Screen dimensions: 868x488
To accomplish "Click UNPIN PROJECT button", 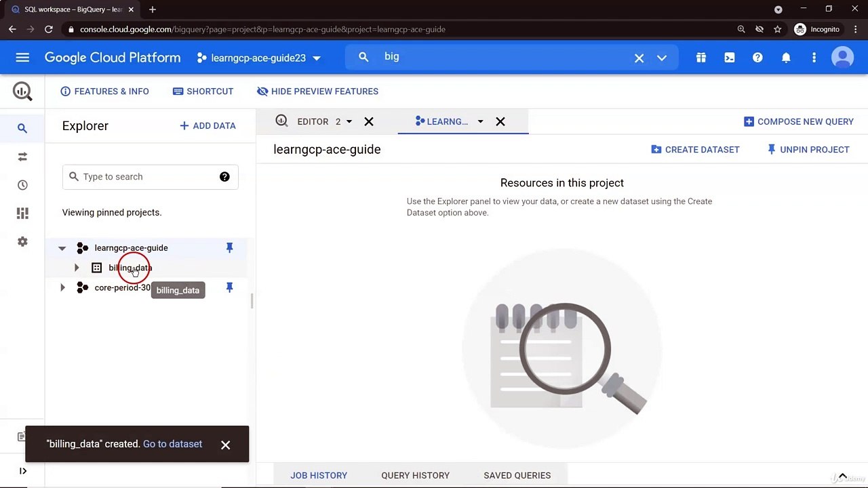I will (x=808, y=150).
